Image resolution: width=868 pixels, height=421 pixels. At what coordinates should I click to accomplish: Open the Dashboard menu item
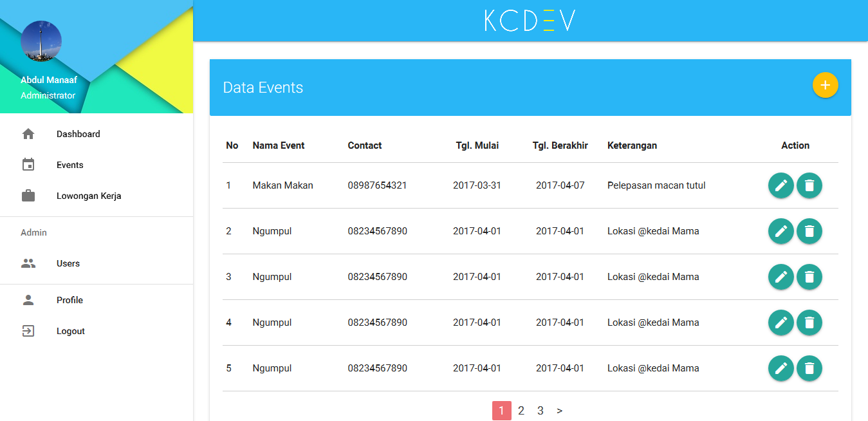[97, 134]
